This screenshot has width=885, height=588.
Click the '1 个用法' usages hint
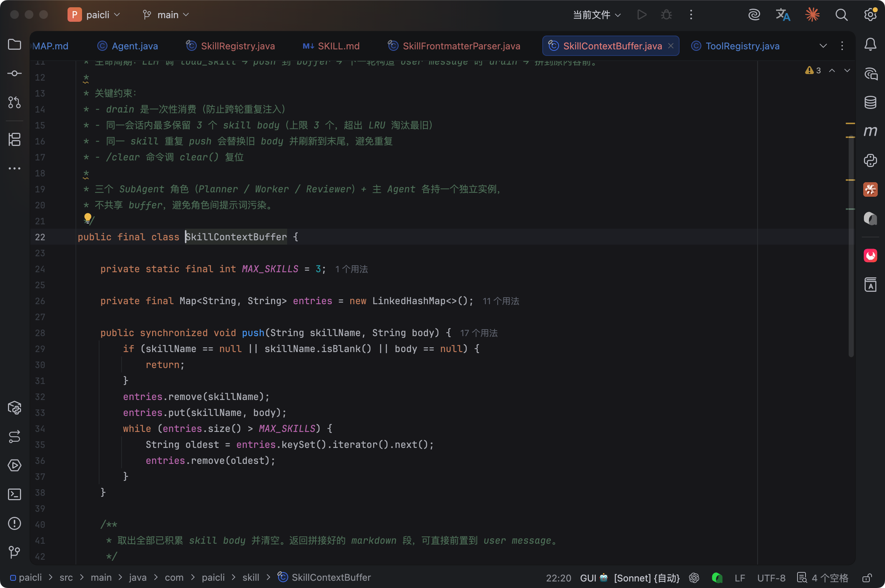click(x=351, y=269)
